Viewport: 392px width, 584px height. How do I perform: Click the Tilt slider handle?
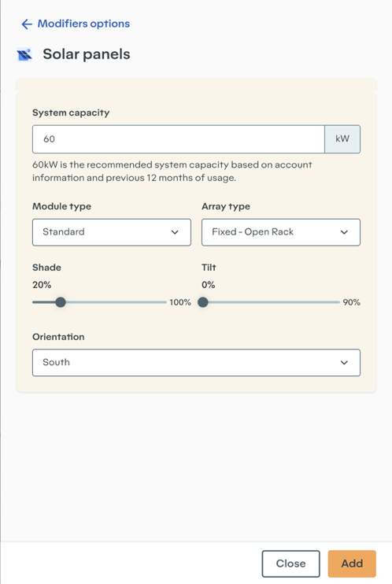pyautogui.click(x=203, y=302)
